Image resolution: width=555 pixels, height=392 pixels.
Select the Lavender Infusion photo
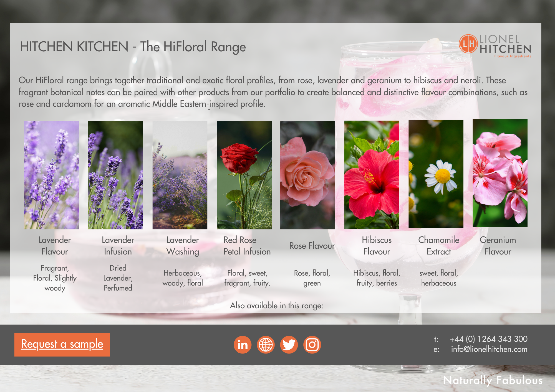[x=116, y=175]
